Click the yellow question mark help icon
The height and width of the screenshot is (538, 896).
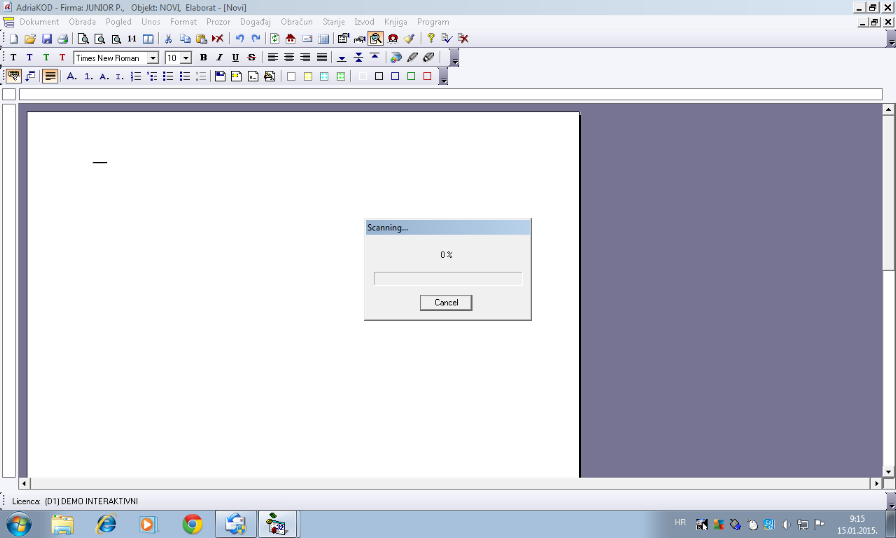point(431,38)
